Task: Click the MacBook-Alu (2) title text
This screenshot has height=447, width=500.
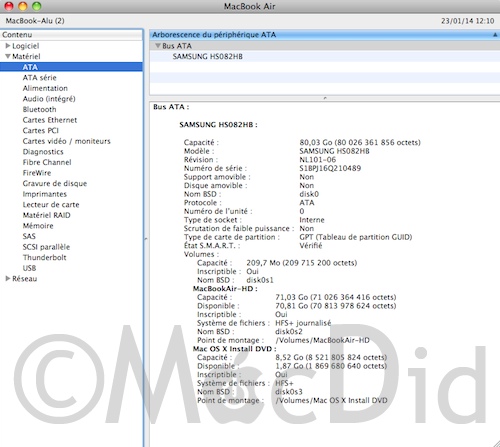Action: (x=35, y=21)
